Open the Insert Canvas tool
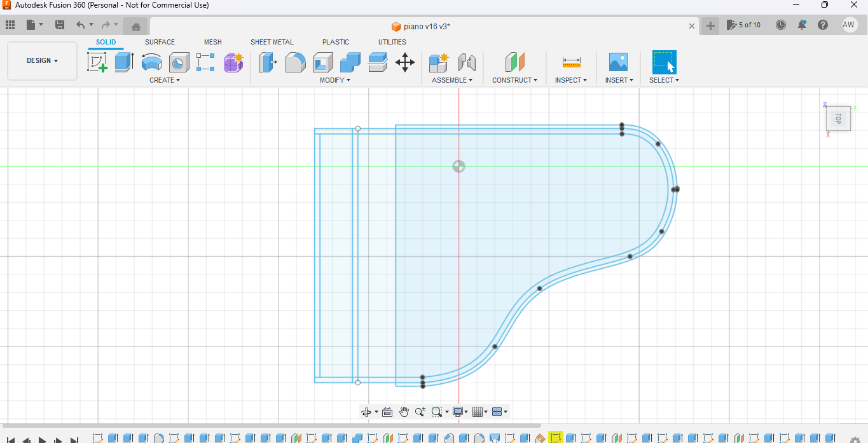The image size is (868, 443). pos(617,62)
